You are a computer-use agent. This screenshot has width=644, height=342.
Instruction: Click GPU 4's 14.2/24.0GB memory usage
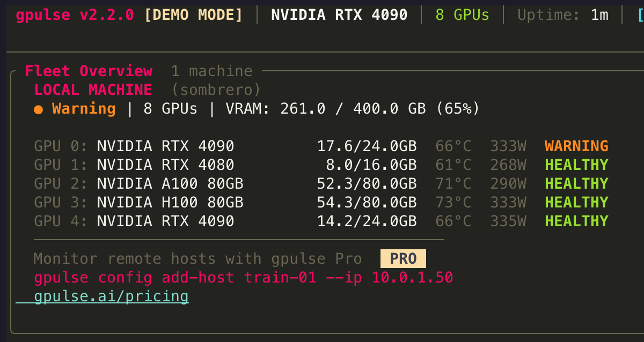coord(367,221)
